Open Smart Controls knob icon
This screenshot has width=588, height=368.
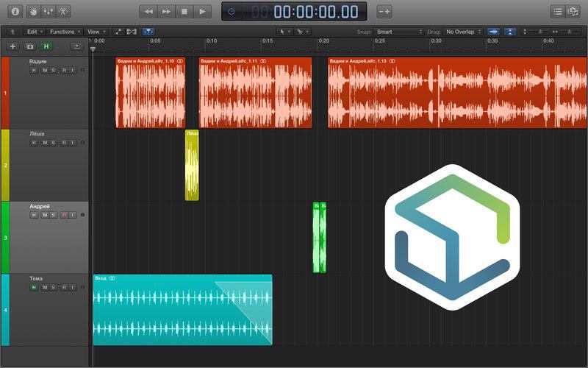pos(34,12)
